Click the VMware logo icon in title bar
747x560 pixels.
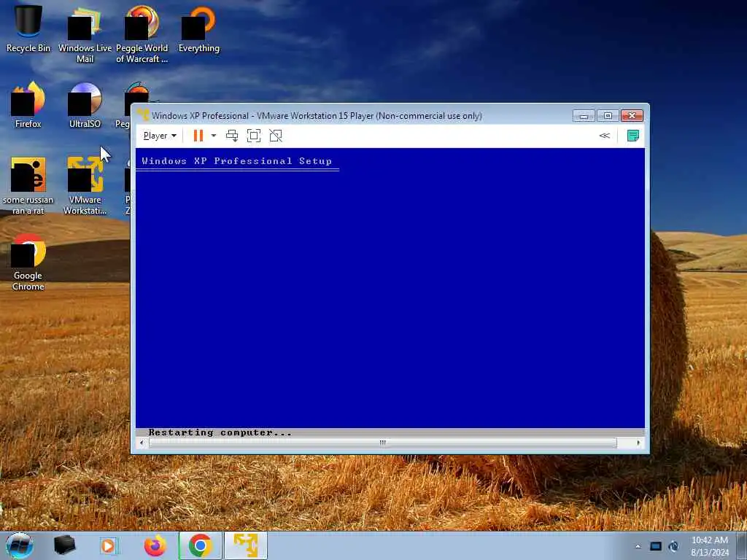143,115
